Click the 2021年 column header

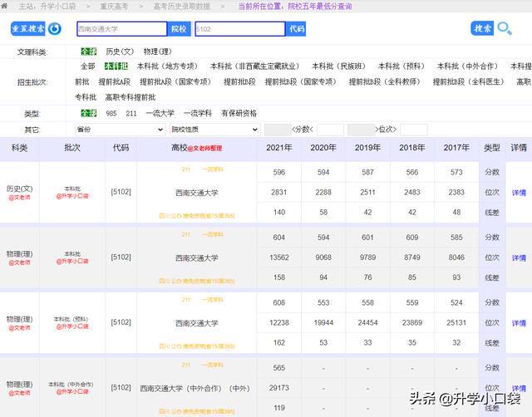[279, 148]
